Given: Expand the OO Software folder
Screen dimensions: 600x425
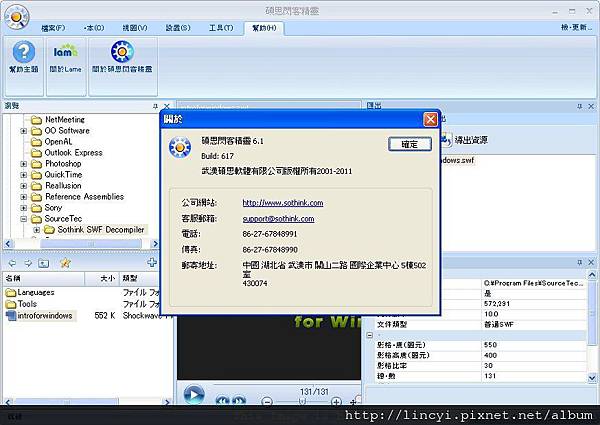Looking at the screenshot, I should [23, 131].
